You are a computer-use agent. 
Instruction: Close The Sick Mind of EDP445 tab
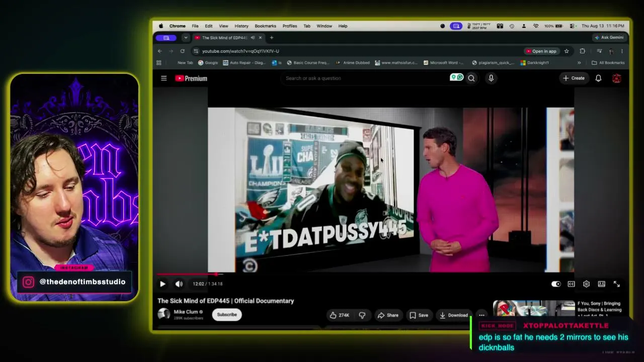[260, 38]
